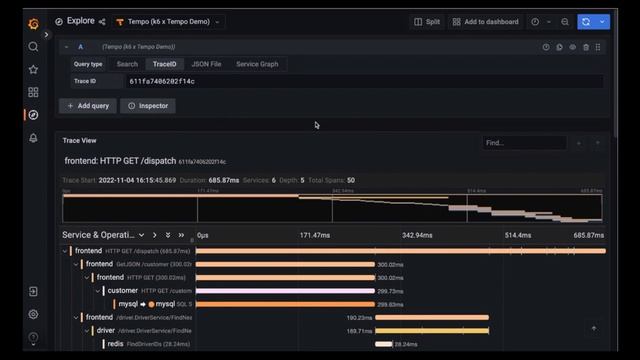Screen dimensions: 640x360
Task: Click the white customer span bar
Action: (x=285, y=291)
